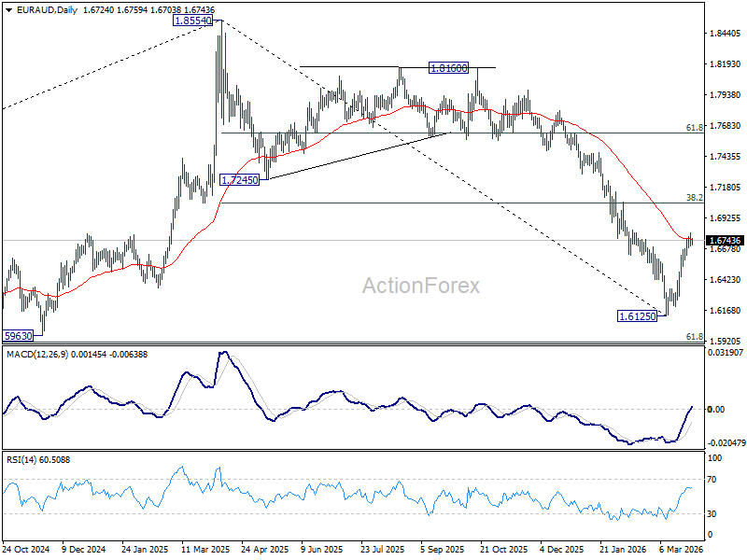Select the upper 61.8 Fibonacci level label

(694, 128)
